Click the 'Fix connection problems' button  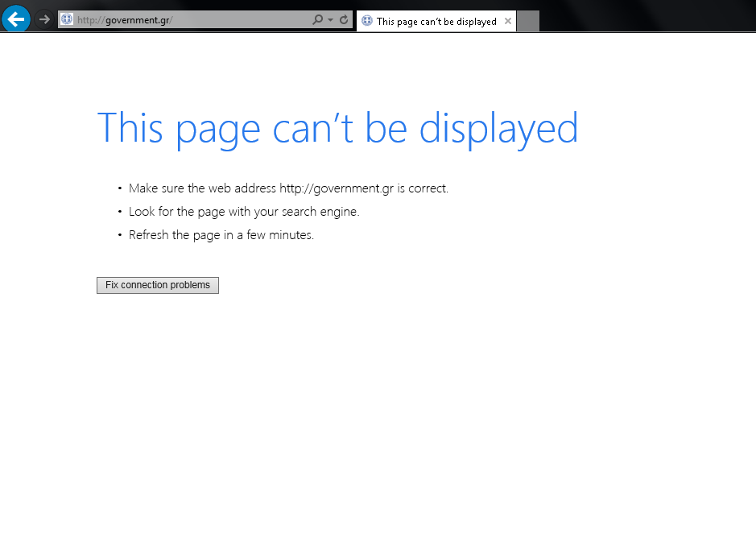tap(158, 285)
